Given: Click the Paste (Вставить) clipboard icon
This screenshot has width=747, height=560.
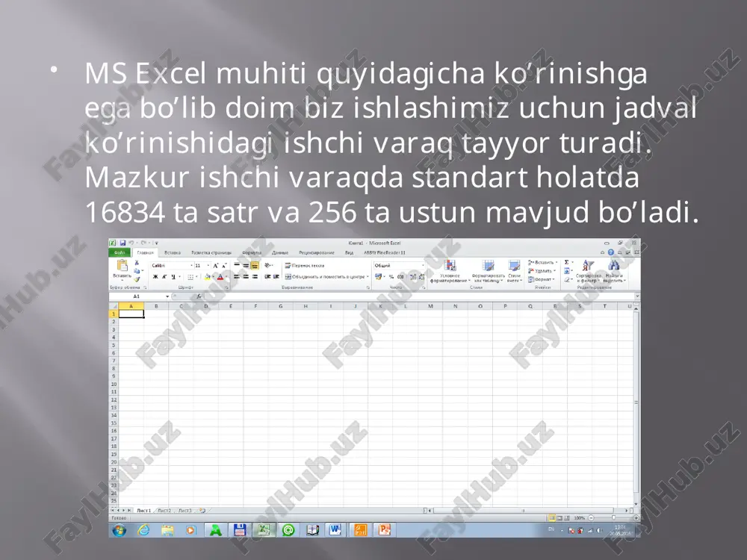Looking at the screenshot, I should tap(123, 265).
